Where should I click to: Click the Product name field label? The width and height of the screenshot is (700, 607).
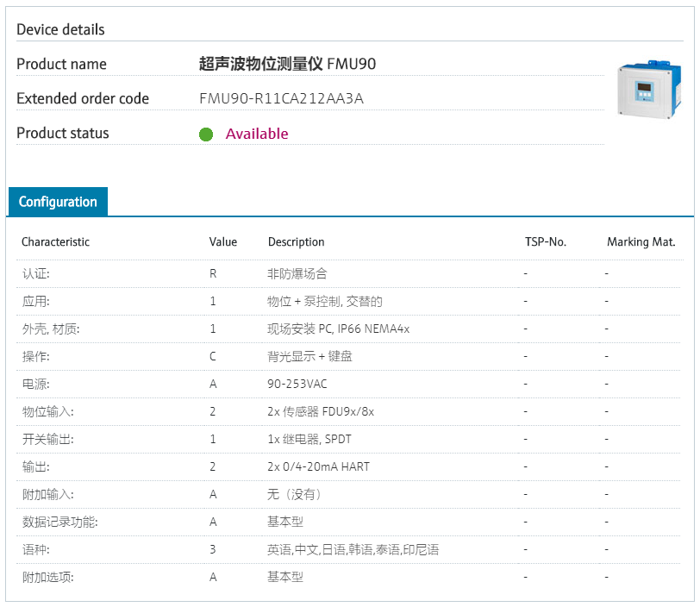click(x=61, y=64)
